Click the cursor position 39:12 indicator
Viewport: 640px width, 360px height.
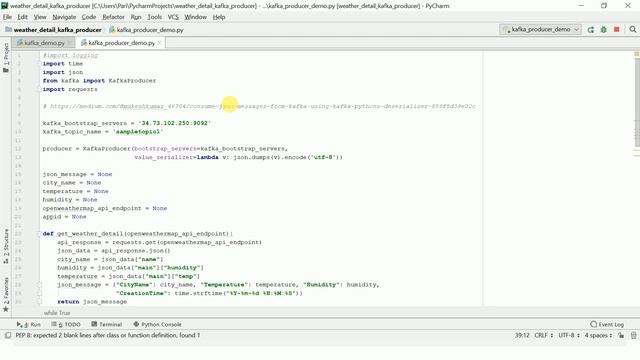coord(522,335)
